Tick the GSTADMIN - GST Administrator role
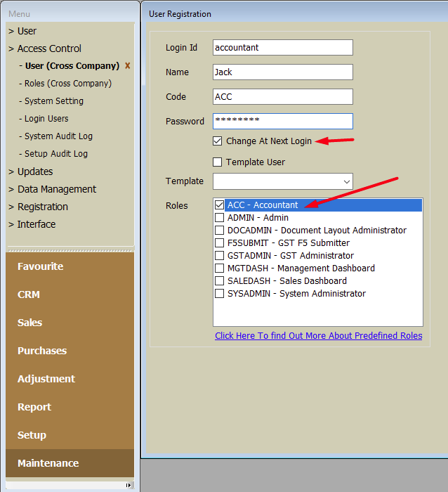Screen dimensions: 448x492 pyautogui.click(x=220, y=256)
